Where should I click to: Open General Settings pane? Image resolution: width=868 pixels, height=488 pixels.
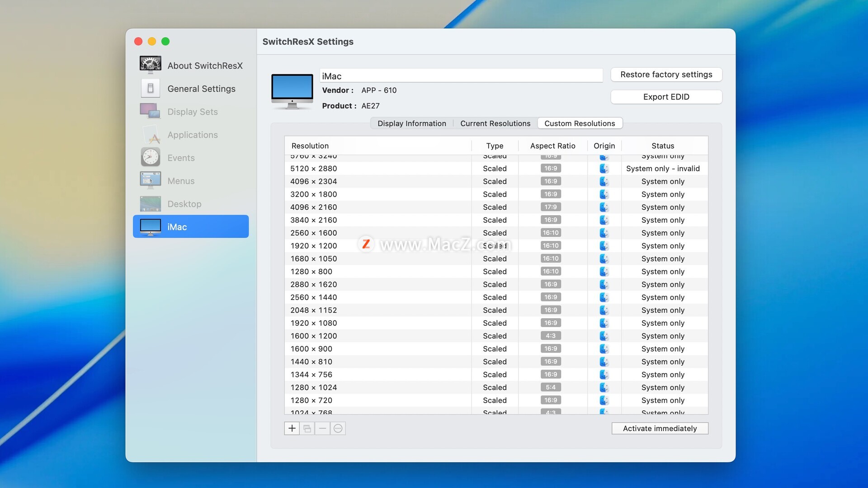point(191,89)
